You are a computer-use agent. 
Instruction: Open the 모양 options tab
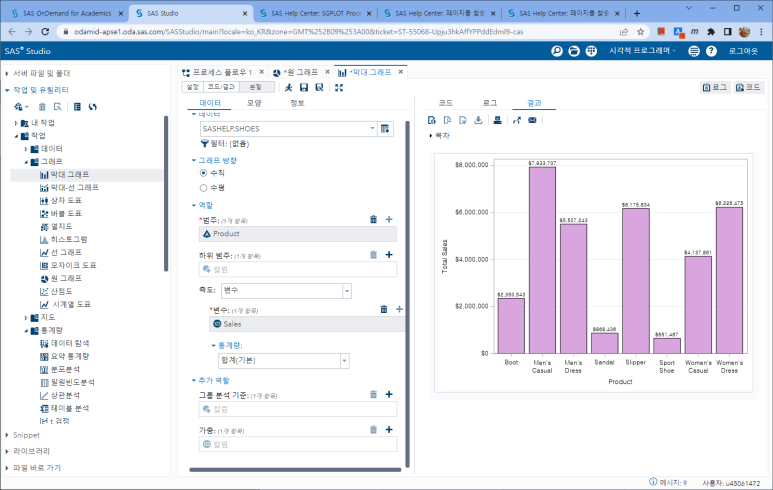[254, 103]
